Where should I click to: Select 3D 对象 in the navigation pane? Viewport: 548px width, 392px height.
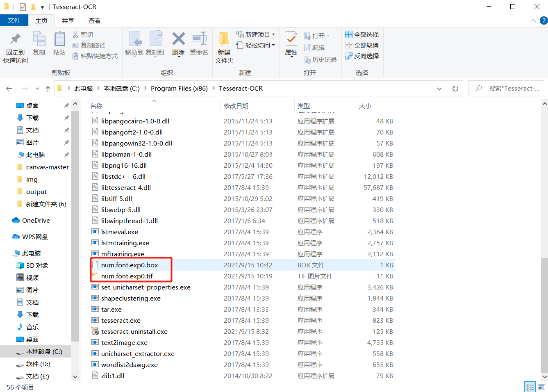pos(37,265)
